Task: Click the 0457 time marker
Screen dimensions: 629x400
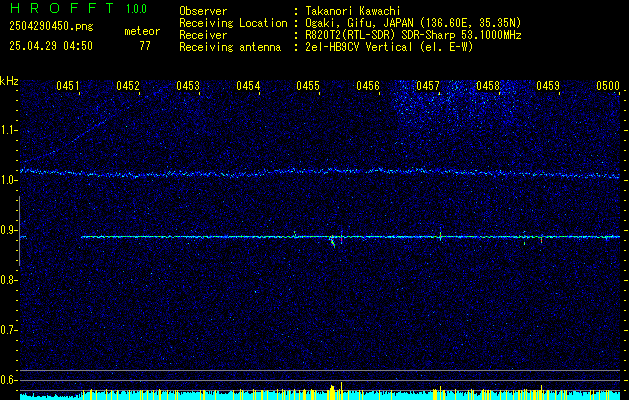Action: [428, 86]
